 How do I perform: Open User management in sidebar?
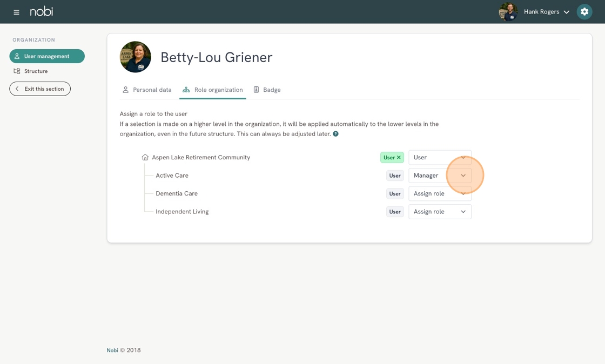[47, 56]
